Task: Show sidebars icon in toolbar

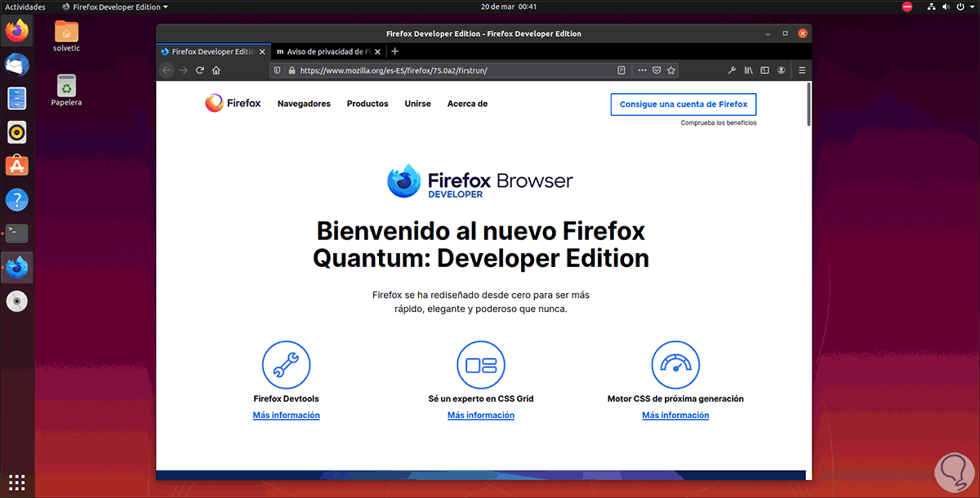Action: [764, 70]
